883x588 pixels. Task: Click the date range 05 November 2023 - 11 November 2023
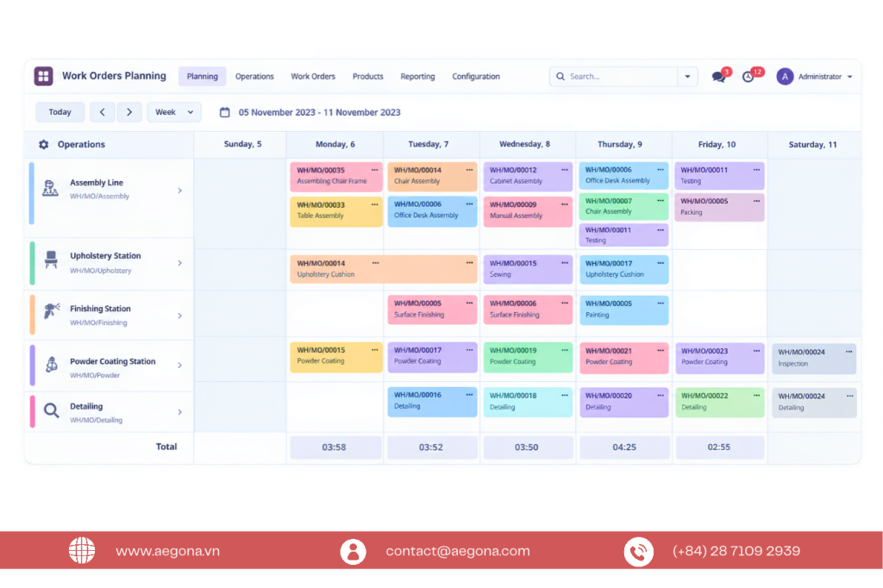coord(319,112)
